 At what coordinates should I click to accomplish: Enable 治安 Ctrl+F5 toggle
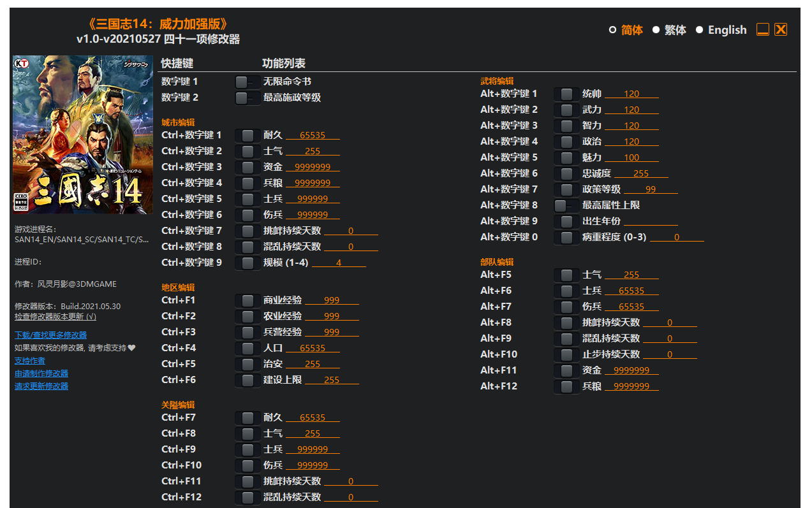click(247, 364)
